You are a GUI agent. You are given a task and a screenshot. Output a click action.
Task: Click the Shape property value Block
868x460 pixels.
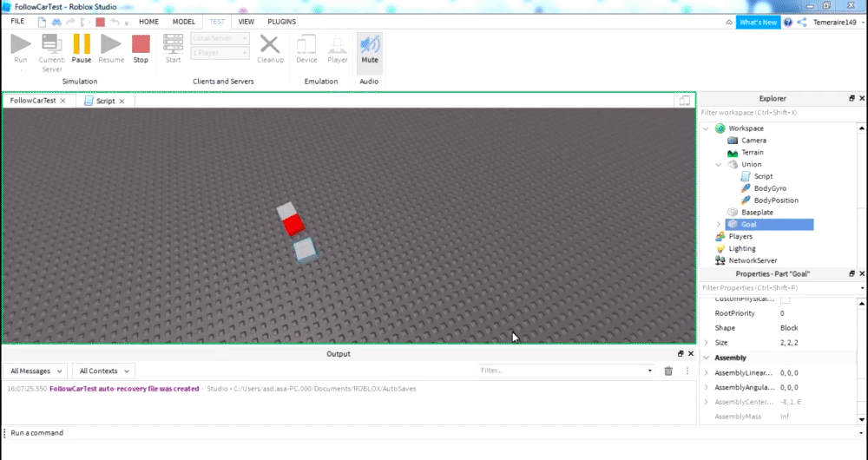click(789, 328)
